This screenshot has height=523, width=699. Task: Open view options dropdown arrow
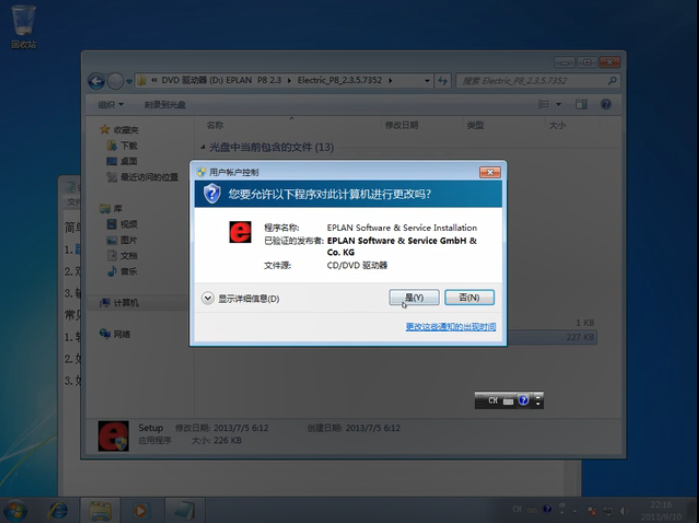(x=558, y=104)
